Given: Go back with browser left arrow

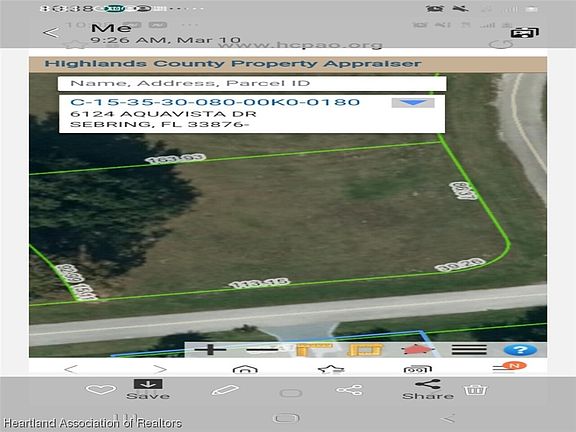Looking at the screenshot, I should pyautogui.click(x=71, y=369).
